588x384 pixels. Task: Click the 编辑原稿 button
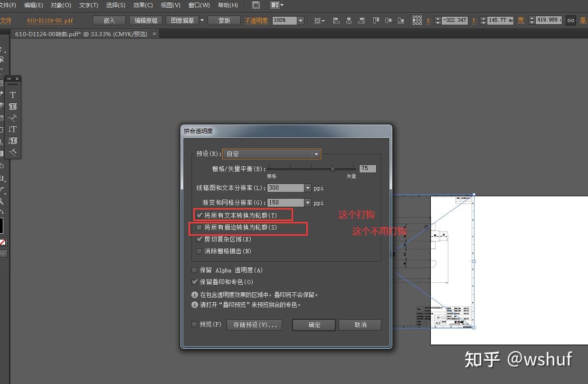click(146, 20)
